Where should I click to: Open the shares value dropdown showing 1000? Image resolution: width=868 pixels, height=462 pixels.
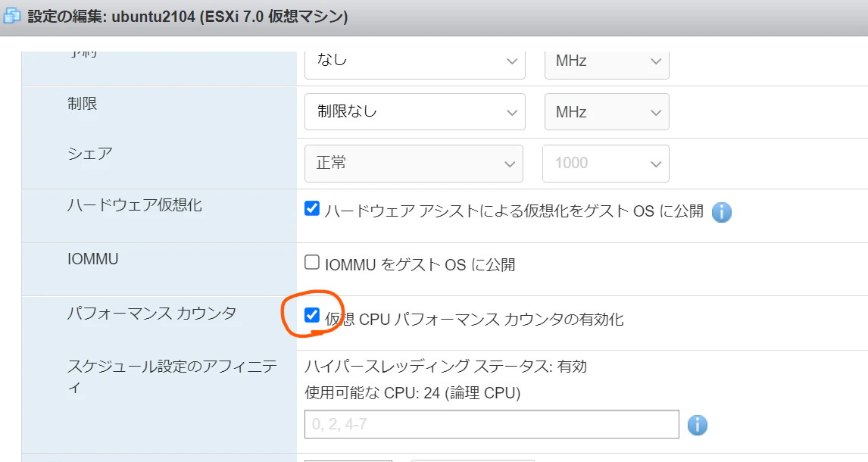pos(606,164)
